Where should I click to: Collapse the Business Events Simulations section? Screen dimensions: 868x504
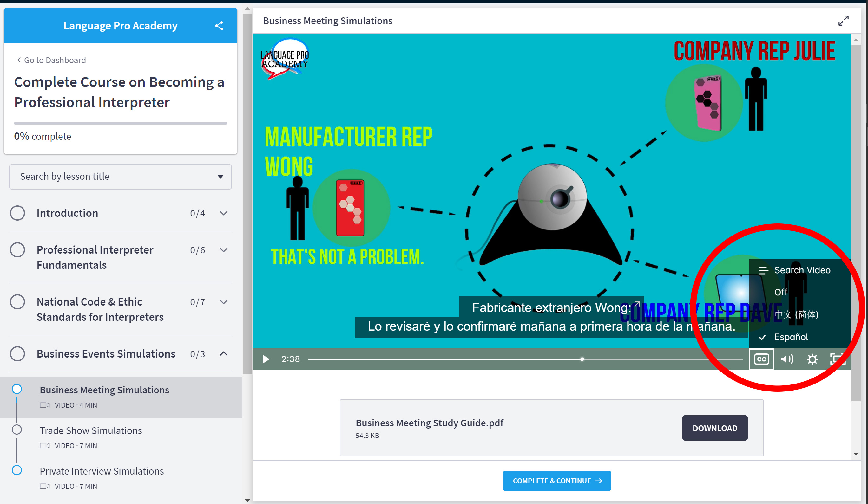(x=224, y=353)
